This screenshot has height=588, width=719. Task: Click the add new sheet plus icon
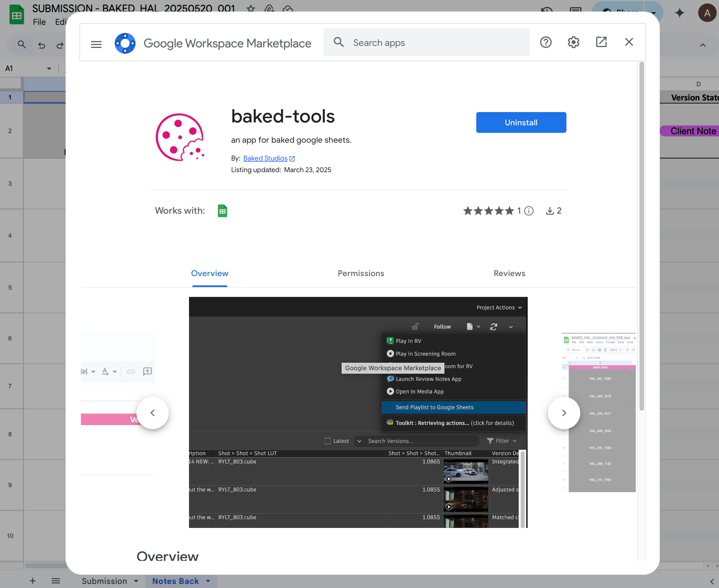[33, 581]
